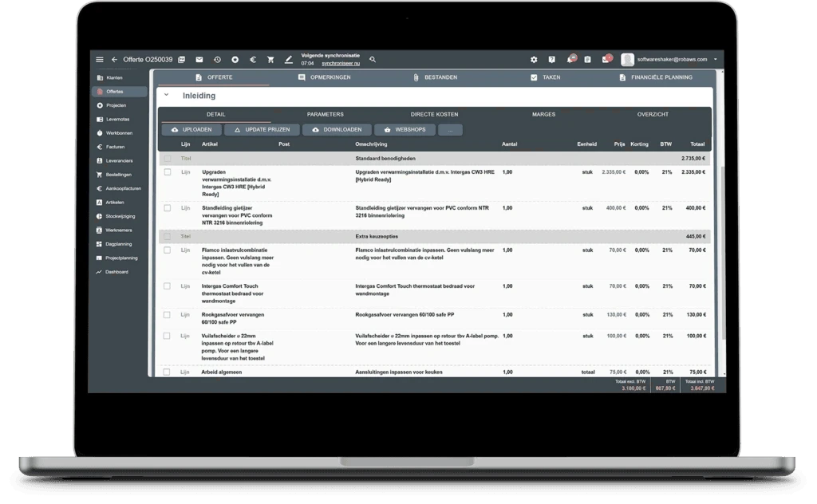Click the 'Extra keuzeopties' title row text
Screen dimensions: 817x504
pos(377,236)
